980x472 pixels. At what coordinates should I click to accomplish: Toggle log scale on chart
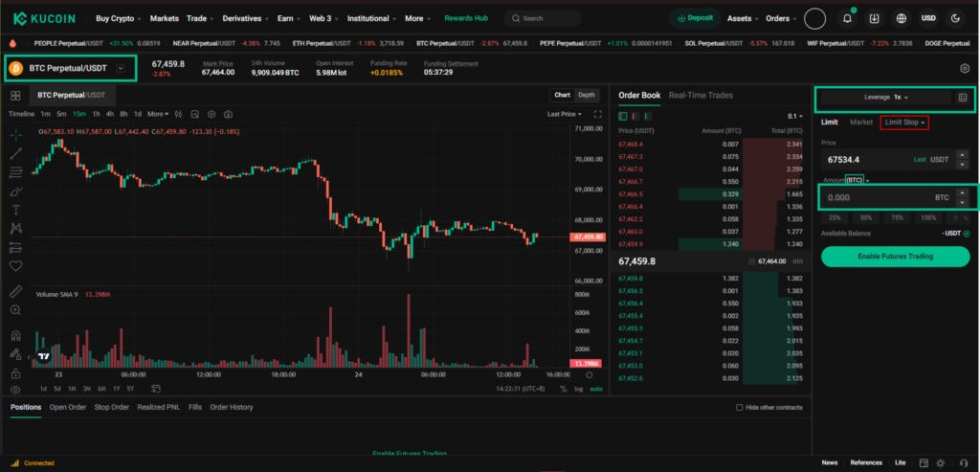click(579, 389)
